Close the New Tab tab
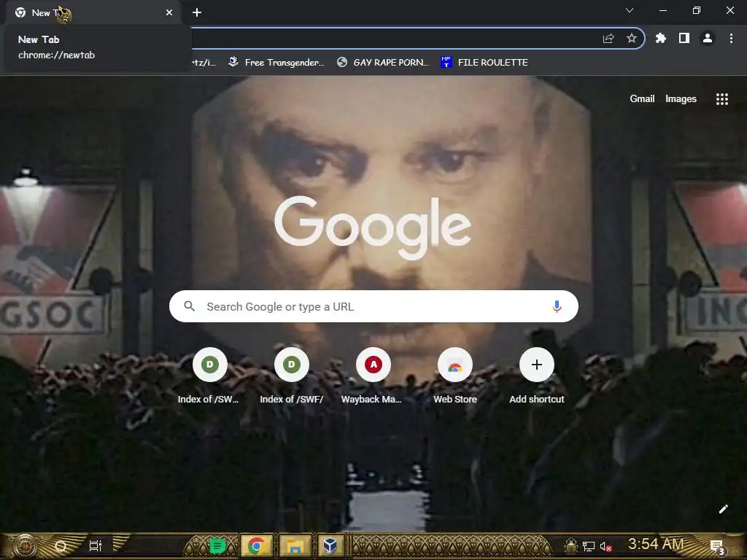747x560 pixels. 169,13
